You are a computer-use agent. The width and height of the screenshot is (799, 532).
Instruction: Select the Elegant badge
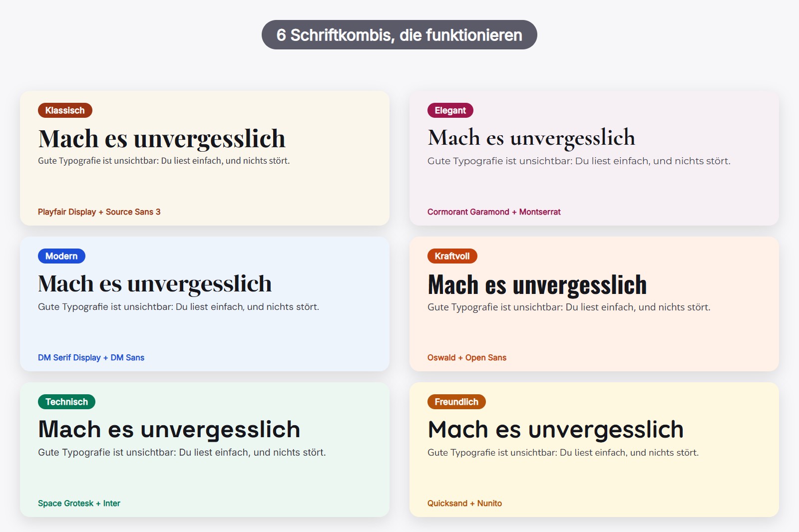click(450, 110)
